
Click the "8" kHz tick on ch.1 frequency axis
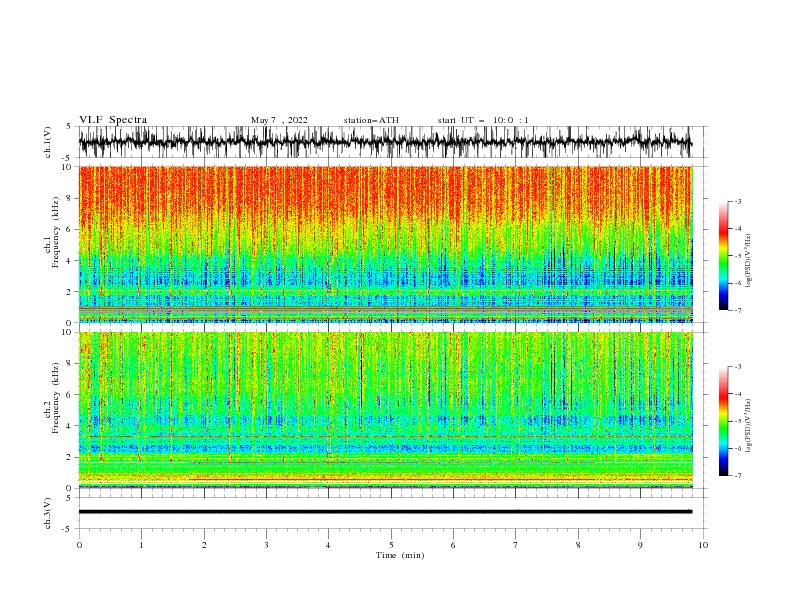coord(69,198)
